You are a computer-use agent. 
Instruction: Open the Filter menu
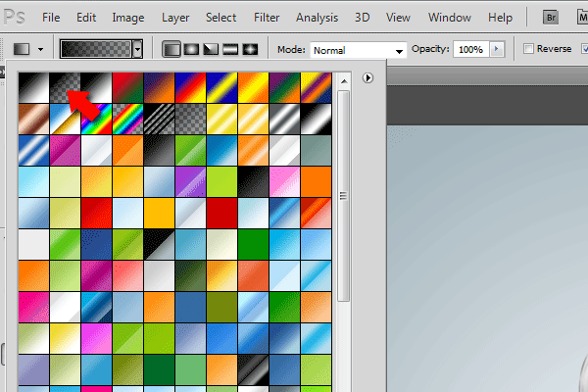[267, 18]
